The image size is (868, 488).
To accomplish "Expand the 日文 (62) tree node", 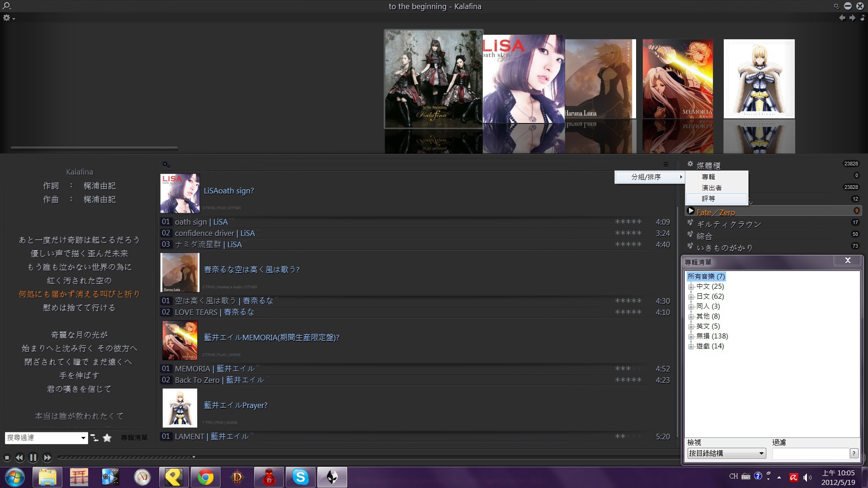I will tap(691, 297).
